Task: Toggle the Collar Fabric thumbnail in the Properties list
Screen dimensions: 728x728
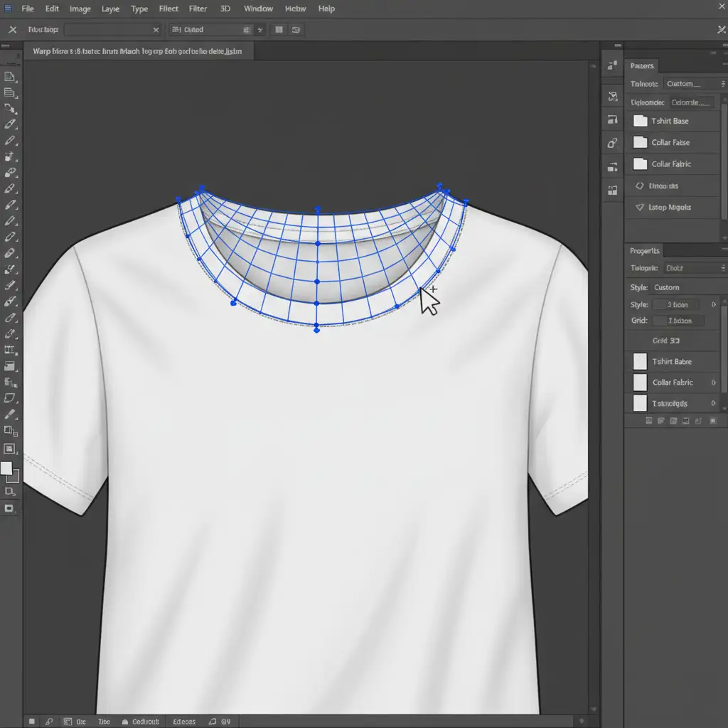Action: pos(640,382)
